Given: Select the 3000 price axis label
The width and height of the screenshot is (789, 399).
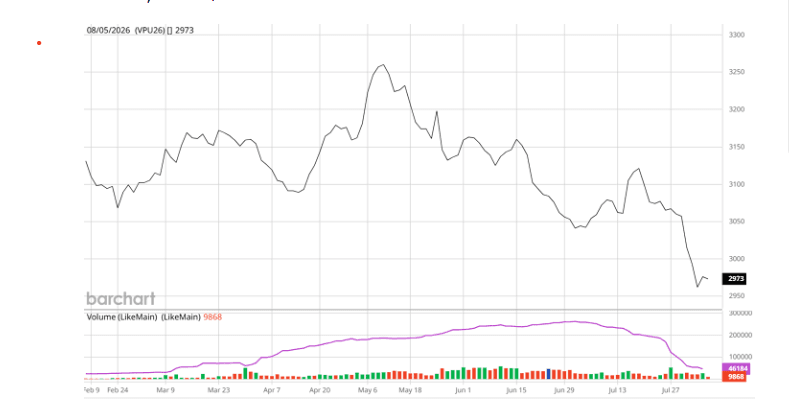Looking at the screenshot, I should [736, 259].
